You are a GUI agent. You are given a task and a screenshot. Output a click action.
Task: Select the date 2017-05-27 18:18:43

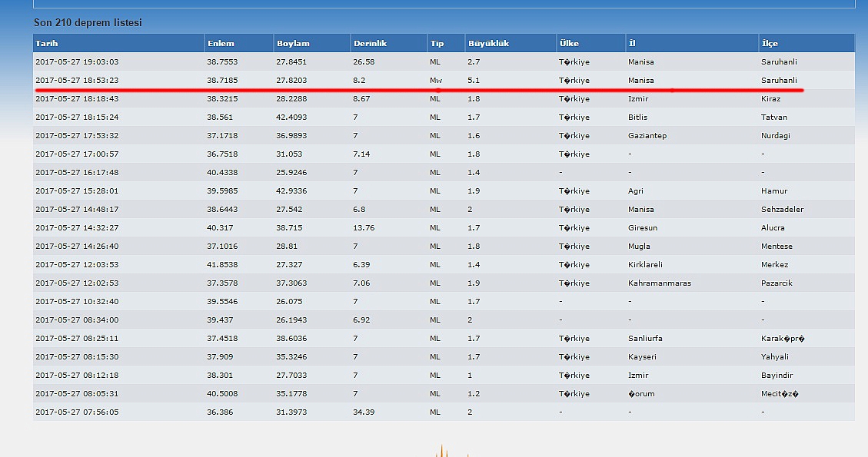coord(77,99)
